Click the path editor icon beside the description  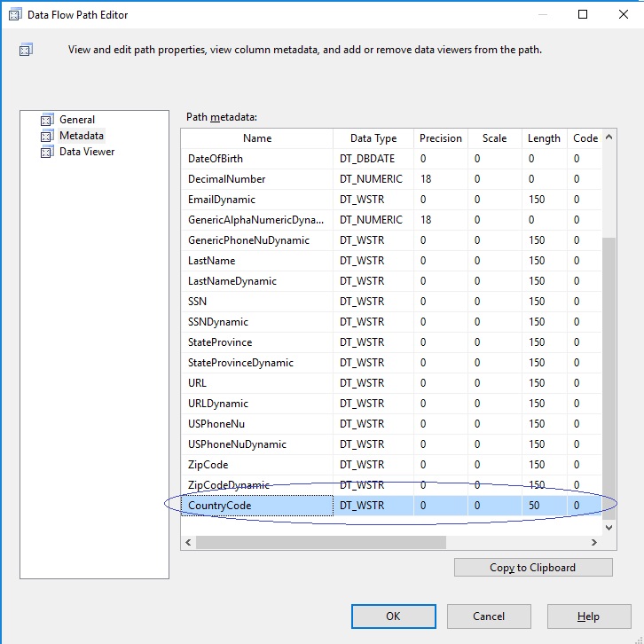[x=26, y=50]
